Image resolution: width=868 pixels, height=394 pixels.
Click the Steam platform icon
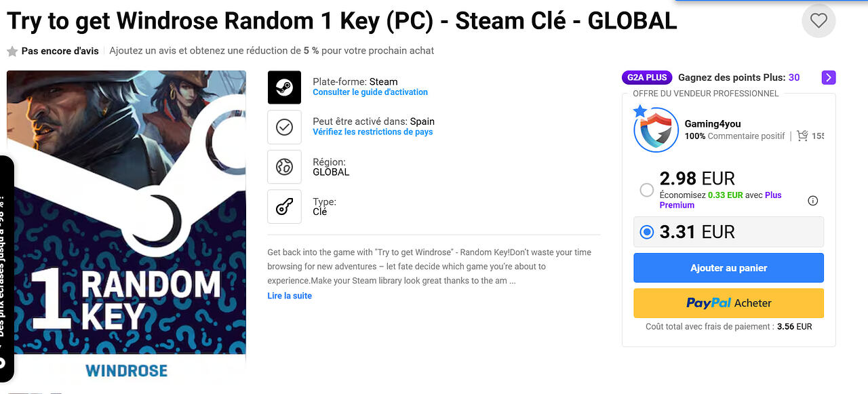(x=284, y=87)
